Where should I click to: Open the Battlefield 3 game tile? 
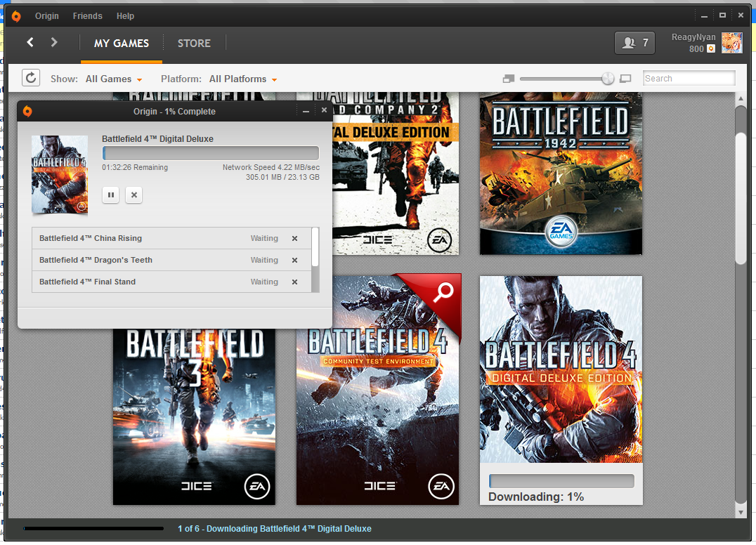(194, 416)
